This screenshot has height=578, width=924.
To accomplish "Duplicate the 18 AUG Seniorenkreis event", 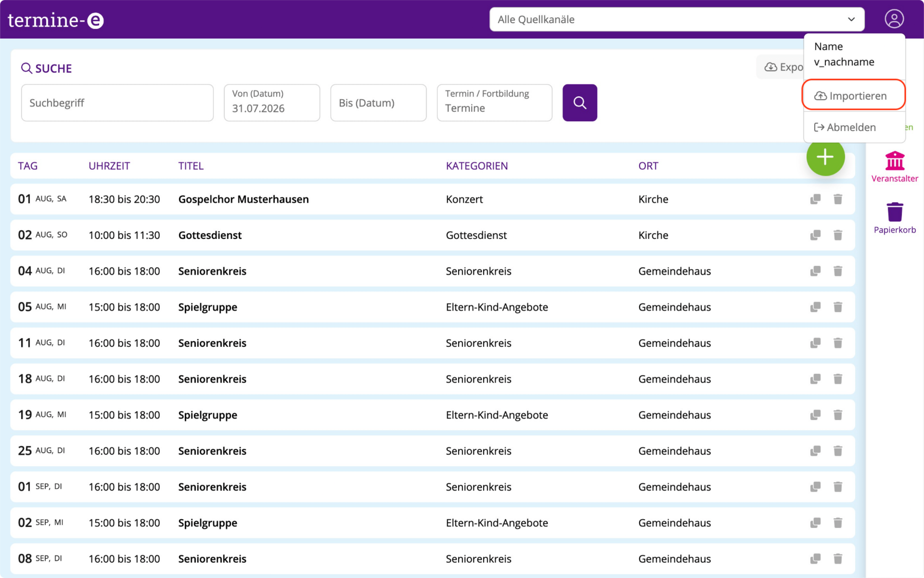I will tap(815, 379).
